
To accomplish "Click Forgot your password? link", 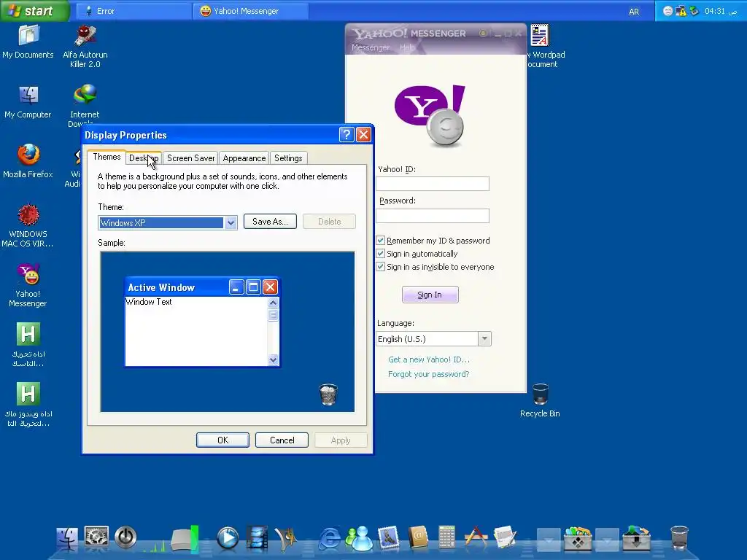I will coord(429,374).
